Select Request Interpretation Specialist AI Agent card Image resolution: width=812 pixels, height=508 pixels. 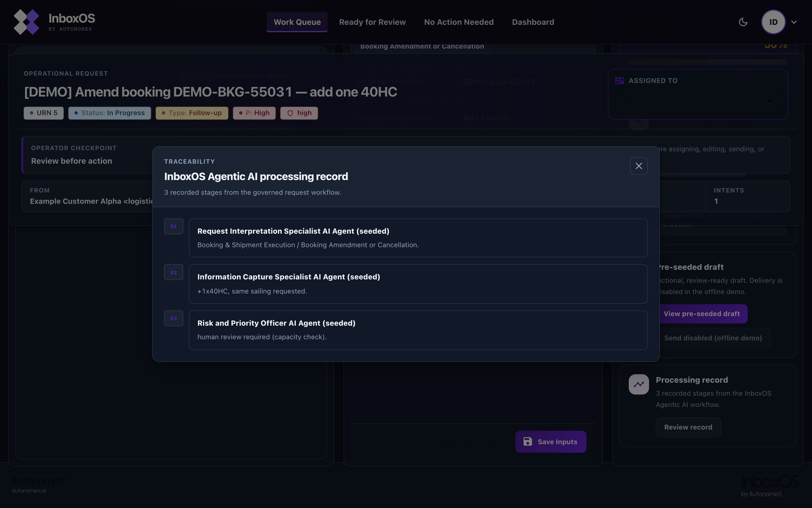point(418,238)
